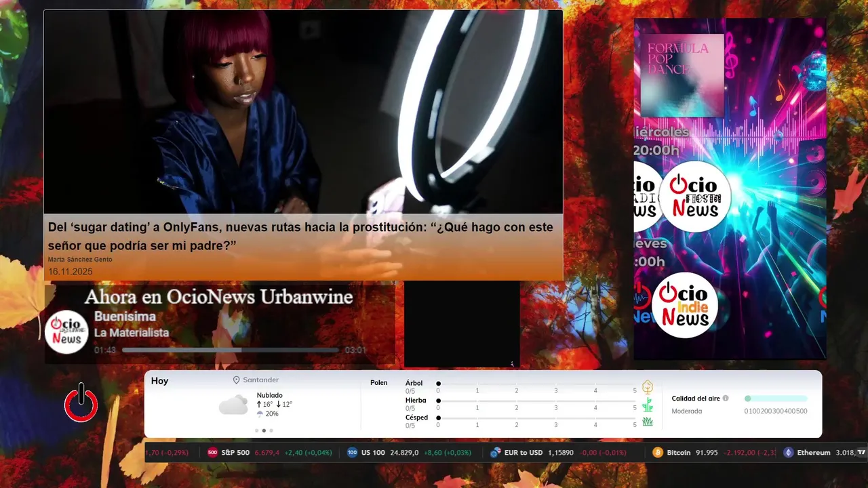Click the OcioNews logo beside Buenisima track

pyautogui.click(x=66, y=331)
